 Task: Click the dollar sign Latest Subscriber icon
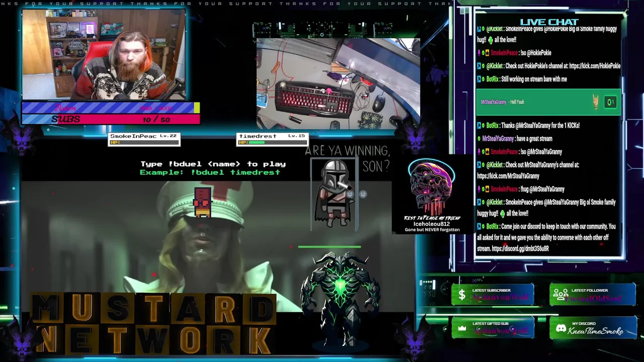[461, 295]
